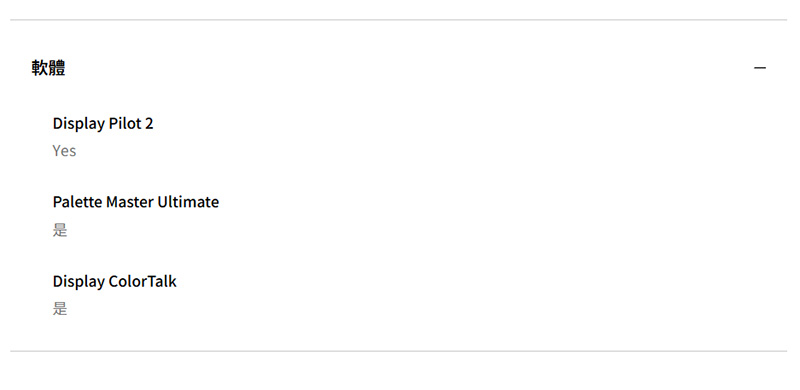Select the Display Pilot 2 label
This screenshot has height=390, width=800.
point(103,124)
